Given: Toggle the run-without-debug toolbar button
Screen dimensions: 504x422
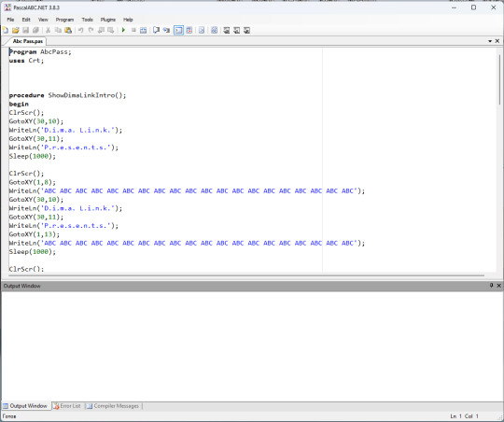Looking at the screenshot, I should click(x=189, y=30).
